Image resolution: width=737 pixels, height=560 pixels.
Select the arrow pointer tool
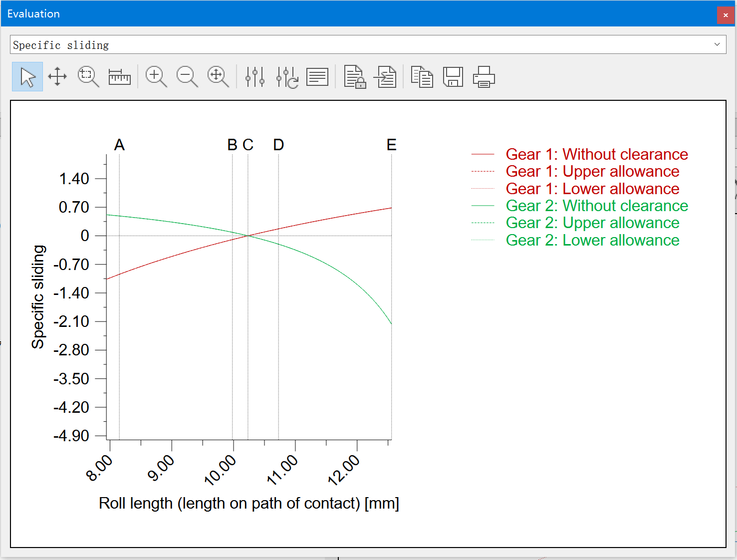(27, 77)
